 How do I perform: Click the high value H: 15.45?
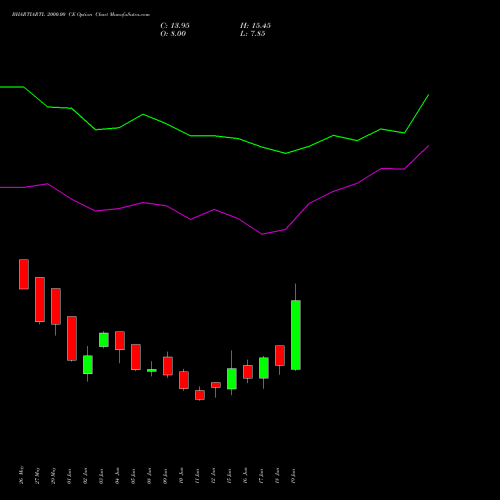point(255,26)
